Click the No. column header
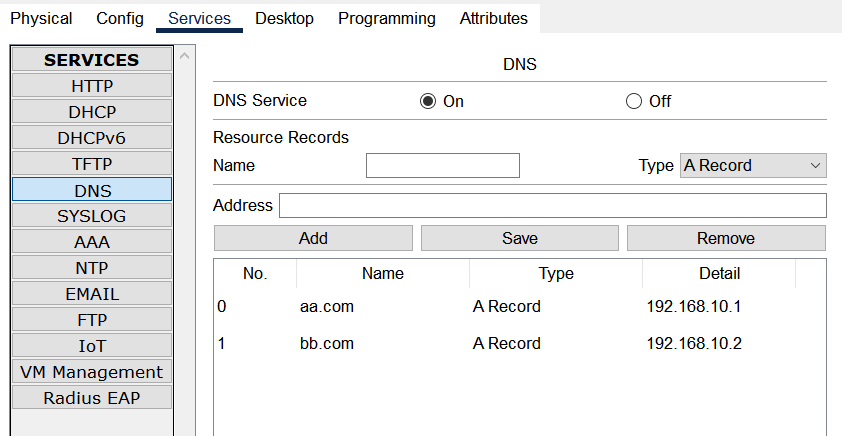Screen dimensions: 842x436 click(255, 273)
